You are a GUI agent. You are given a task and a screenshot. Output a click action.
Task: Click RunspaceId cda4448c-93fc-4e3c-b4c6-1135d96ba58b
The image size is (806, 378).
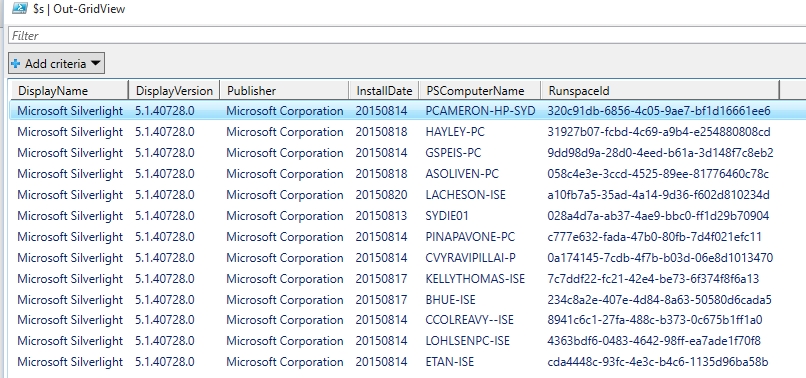coord(658,362)
